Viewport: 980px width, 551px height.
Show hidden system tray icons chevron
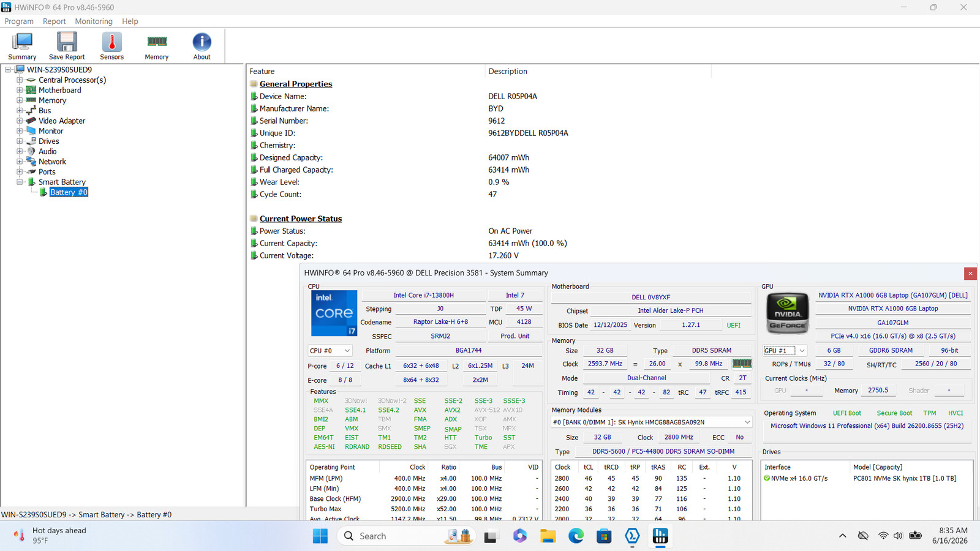[843, 536]
